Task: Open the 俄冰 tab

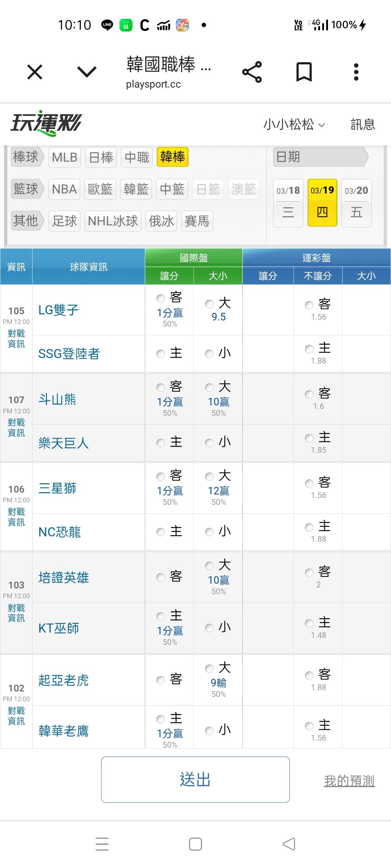Action: tap(161, 221)
